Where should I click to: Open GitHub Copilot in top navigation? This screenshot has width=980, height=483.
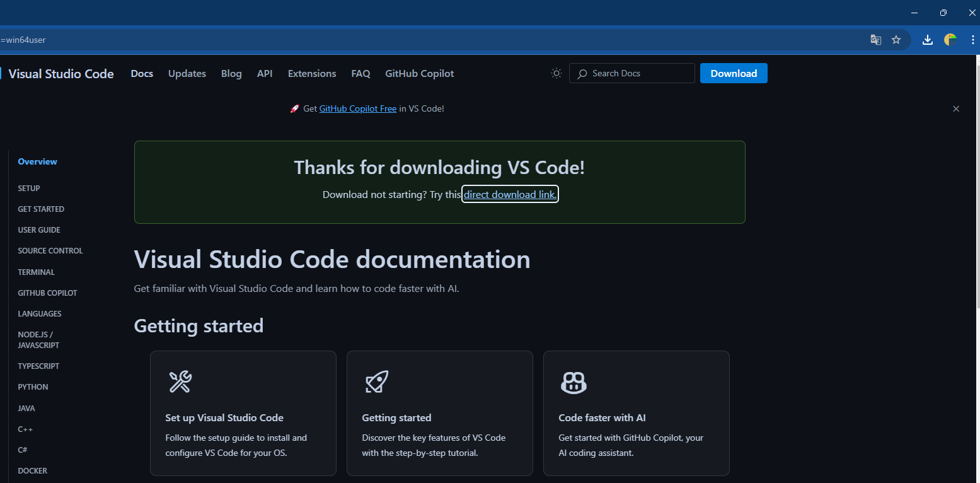coord(420,74)
